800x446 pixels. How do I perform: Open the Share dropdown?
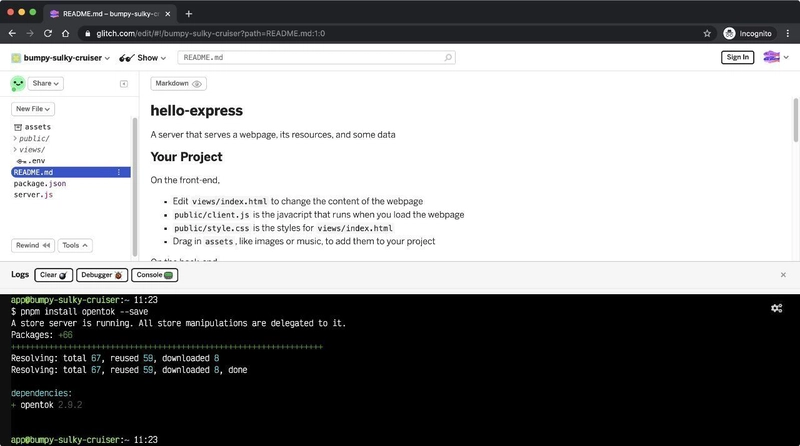pos(45,83)
